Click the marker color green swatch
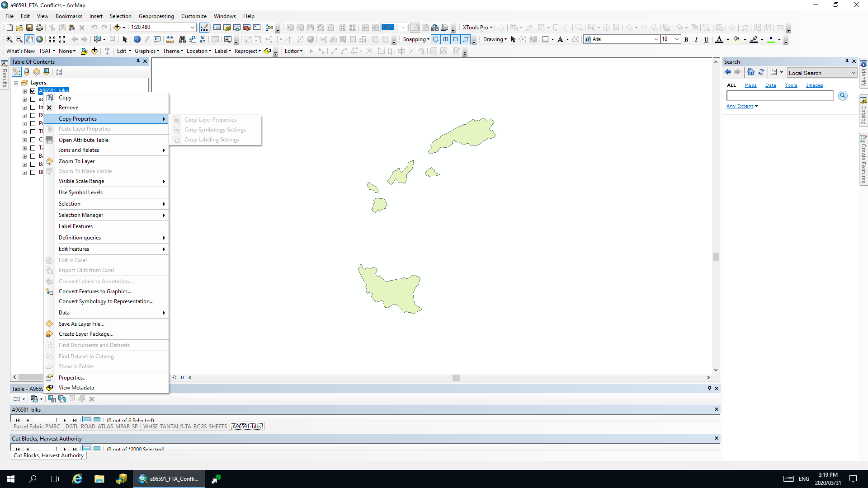Screen dimensions: 868x488 (x=771, y=39)
